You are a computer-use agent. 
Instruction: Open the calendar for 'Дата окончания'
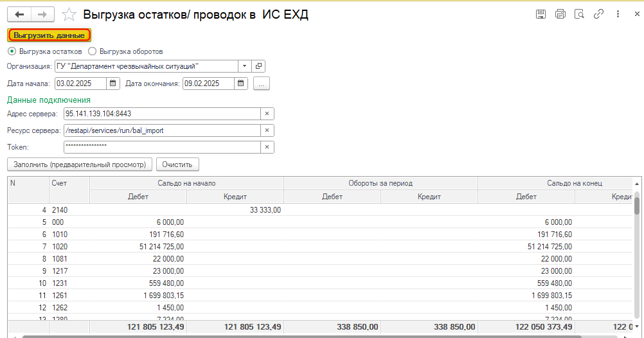[241, 84]
